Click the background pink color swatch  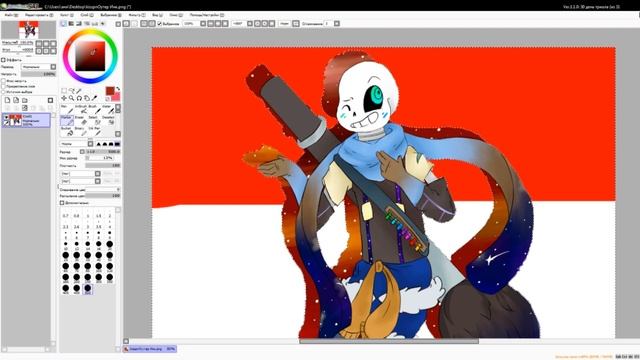point(116,97)
